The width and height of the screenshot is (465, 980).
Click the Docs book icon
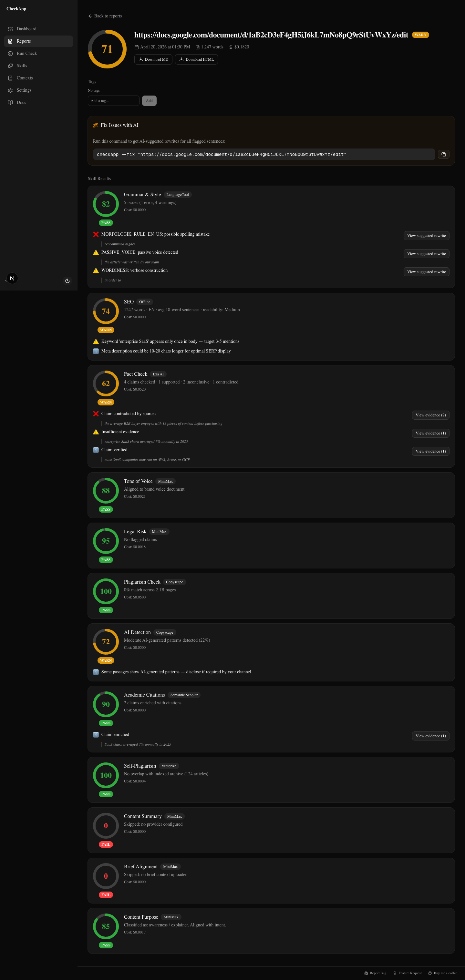pos(10,103)
